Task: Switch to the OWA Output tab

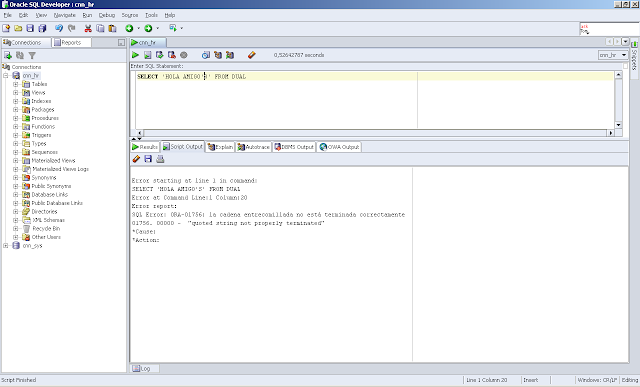Action: tap(339, 147)
